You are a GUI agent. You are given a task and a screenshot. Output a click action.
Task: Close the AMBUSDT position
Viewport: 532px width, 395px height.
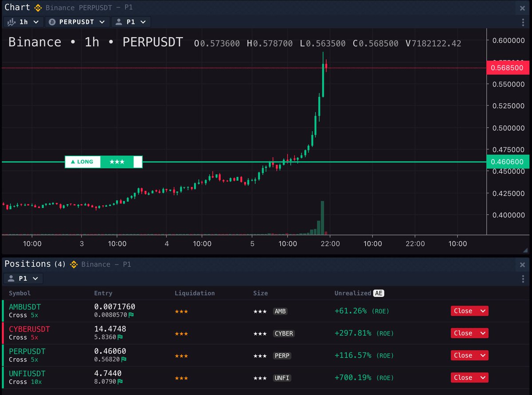click(463, 311)
